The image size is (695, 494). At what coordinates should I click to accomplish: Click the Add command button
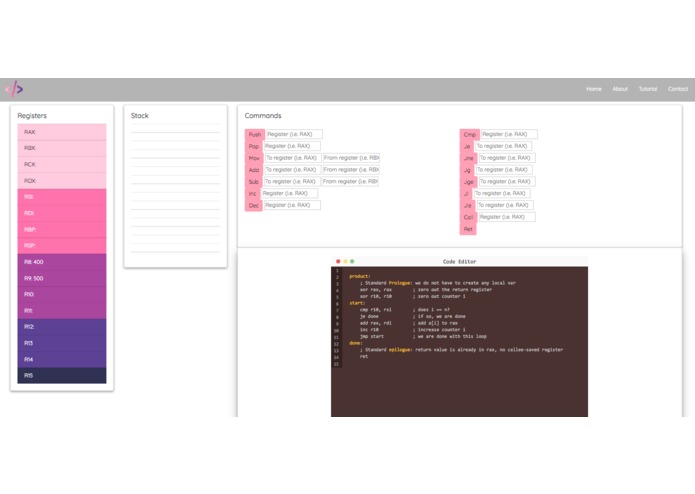pyautogui.click(x=254, y=170)
